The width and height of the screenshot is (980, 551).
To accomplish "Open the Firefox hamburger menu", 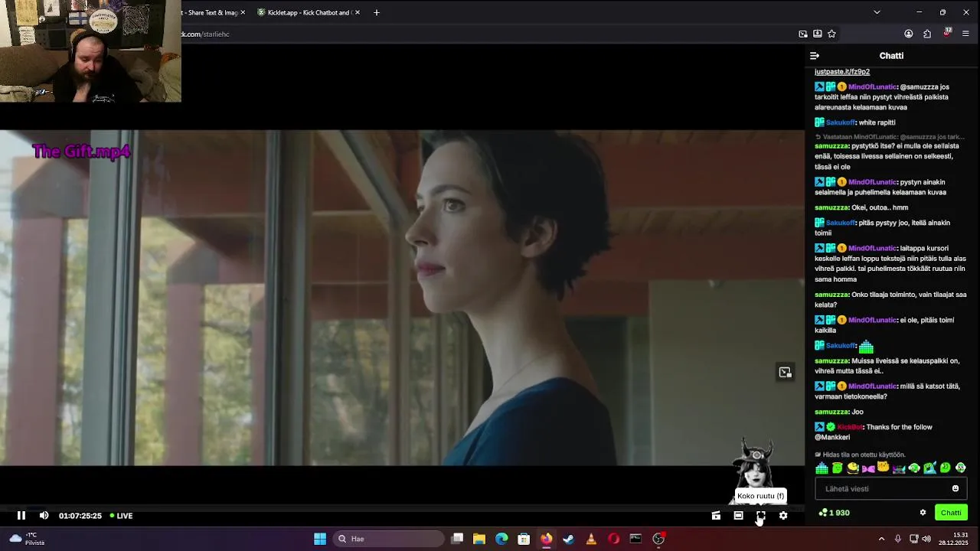I will (965, 34).
